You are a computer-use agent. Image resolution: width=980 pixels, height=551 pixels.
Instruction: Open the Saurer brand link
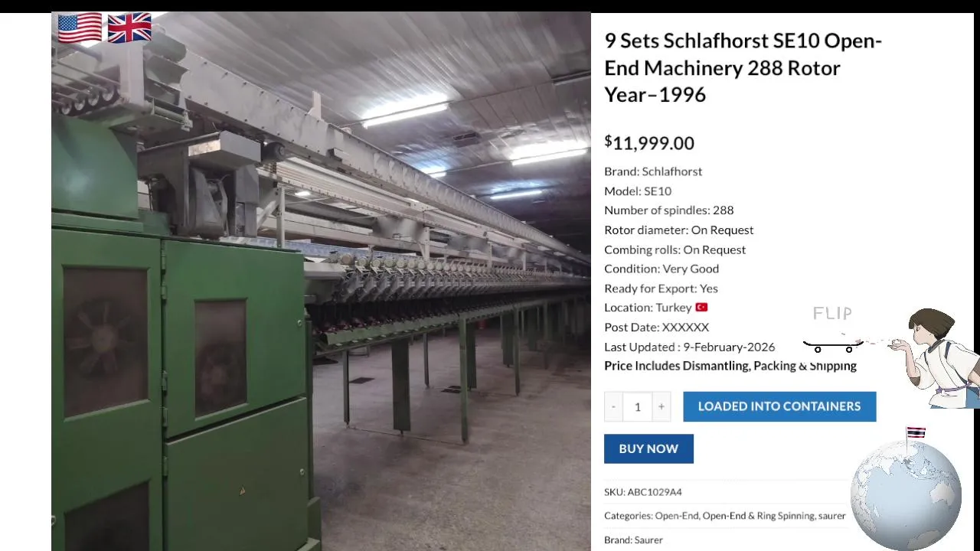pos(648,540)
